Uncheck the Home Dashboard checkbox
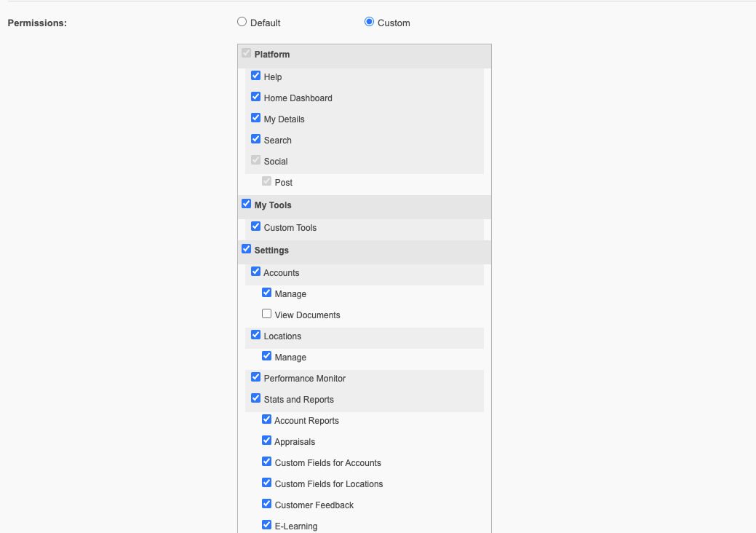Screen dimensions: 756x533 click(256, 97)
